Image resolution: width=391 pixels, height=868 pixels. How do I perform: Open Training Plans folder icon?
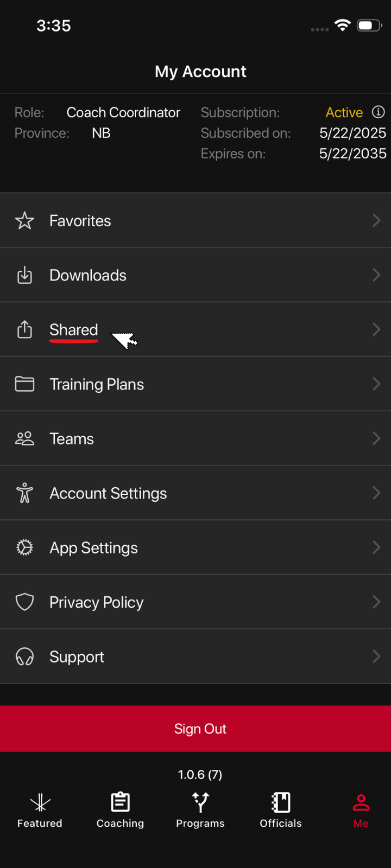[24, 384]
